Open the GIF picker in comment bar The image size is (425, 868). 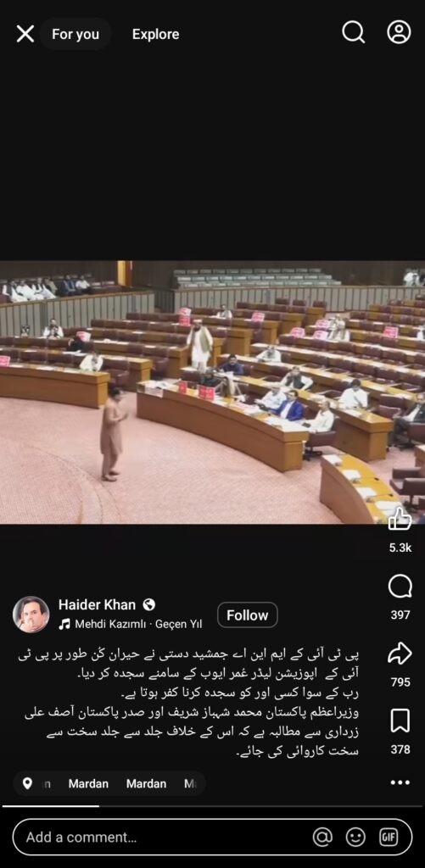[389, 837]
